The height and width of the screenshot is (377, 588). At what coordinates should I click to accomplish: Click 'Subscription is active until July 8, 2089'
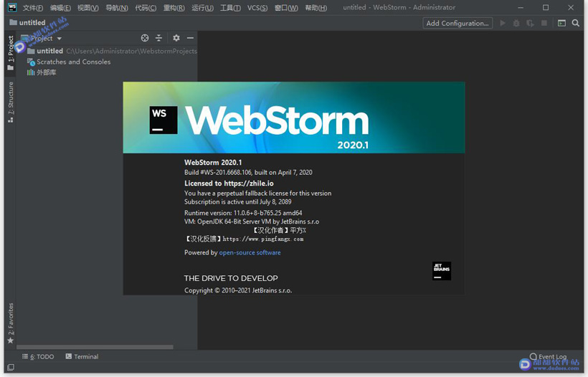click(238, 201)
